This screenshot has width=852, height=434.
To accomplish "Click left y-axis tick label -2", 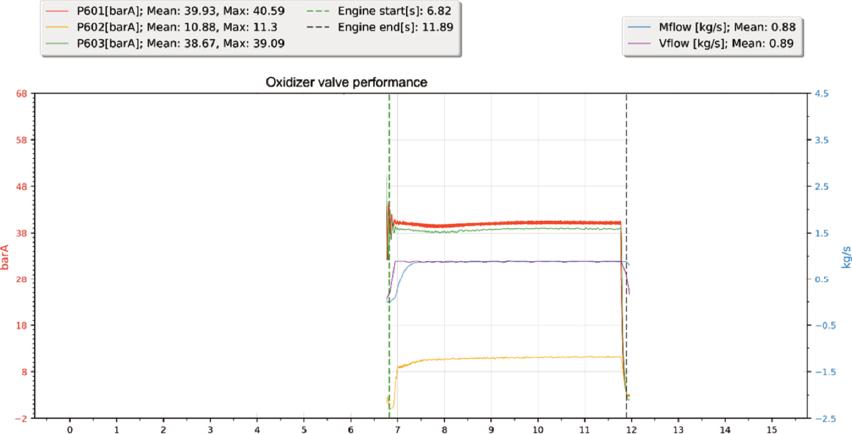I will [x=22, y=417].
